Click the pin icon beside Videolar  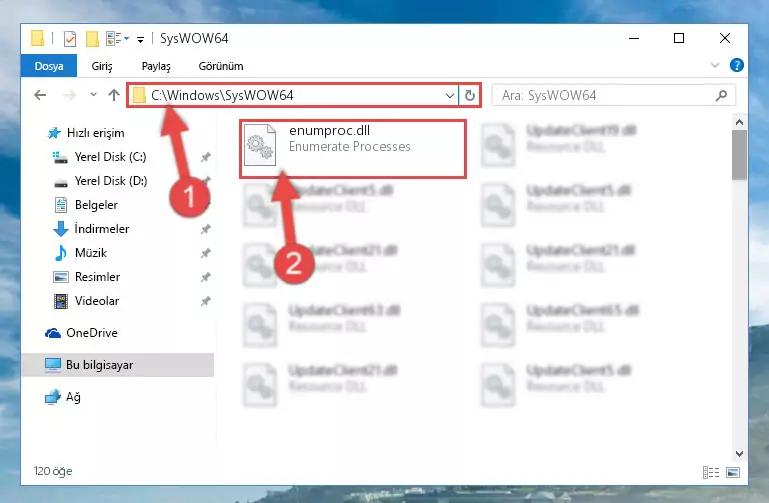(x=205, y=301)
